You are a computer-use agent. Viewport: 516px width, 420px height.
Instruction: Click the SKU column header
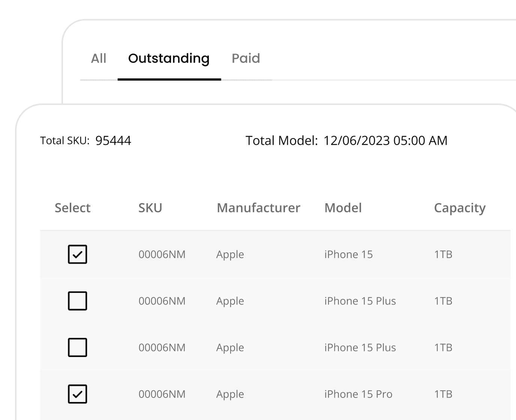point(150,208)
